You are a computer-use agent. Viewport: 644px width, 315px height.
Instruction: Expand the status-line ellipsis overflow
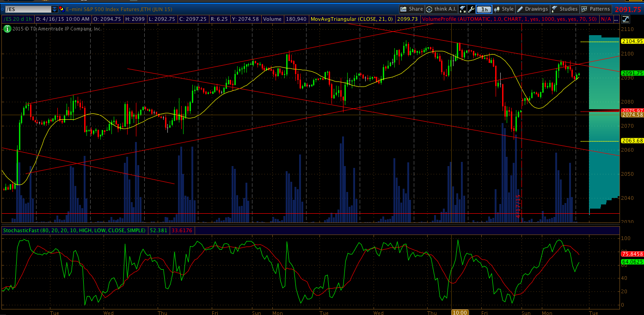coord(617,19)
